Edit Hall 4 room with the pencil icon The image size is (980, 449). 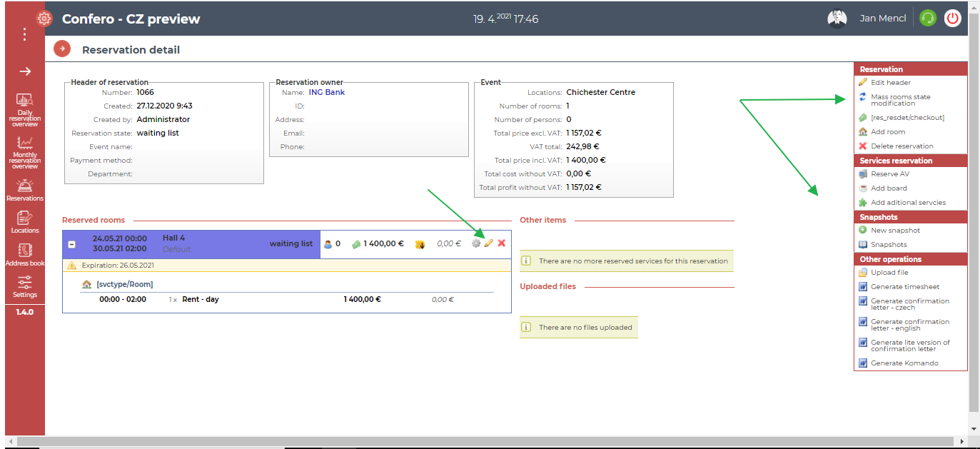point(489,243)
